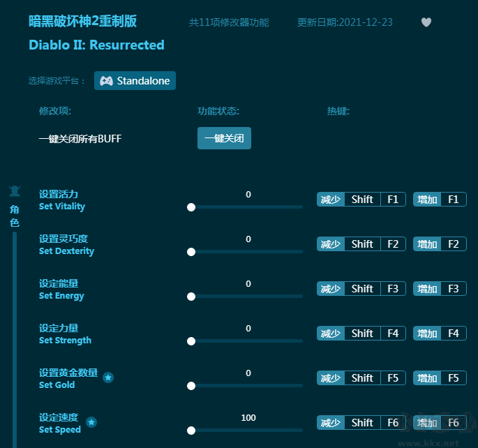Click 减少 for Set Gold
The image size is (478, 448).
click(x=331, y=378)
